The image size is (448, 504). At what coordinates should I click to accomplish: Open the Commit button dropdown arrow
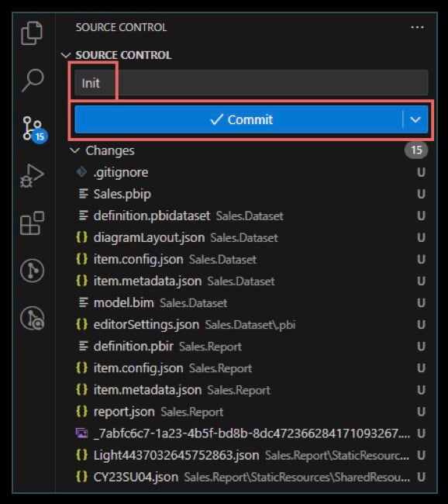415,119
